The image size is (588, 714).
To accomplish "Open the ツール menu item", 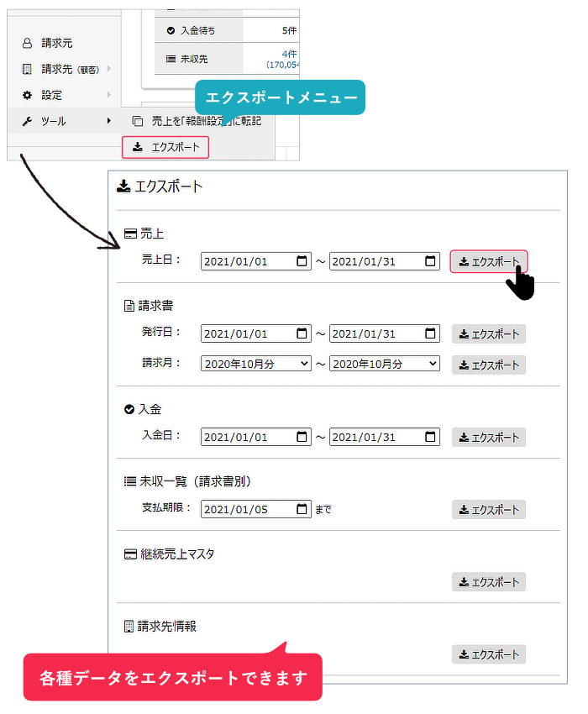I will [x=54, y=122].
